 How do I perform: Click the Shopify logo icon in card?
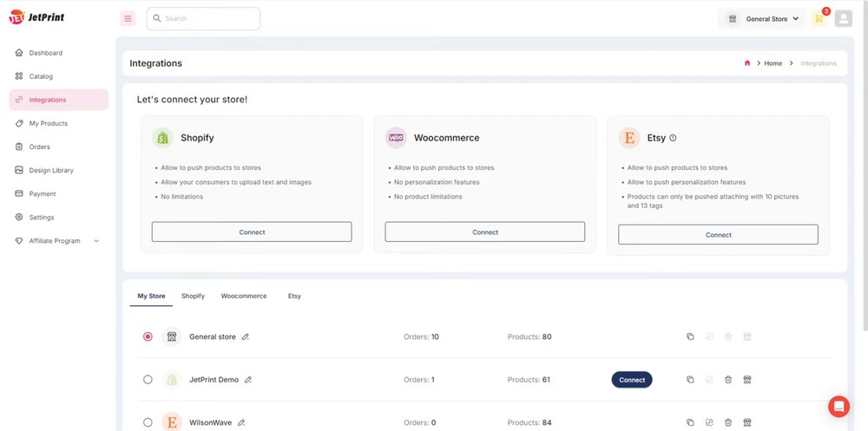[x=163, y=138]
